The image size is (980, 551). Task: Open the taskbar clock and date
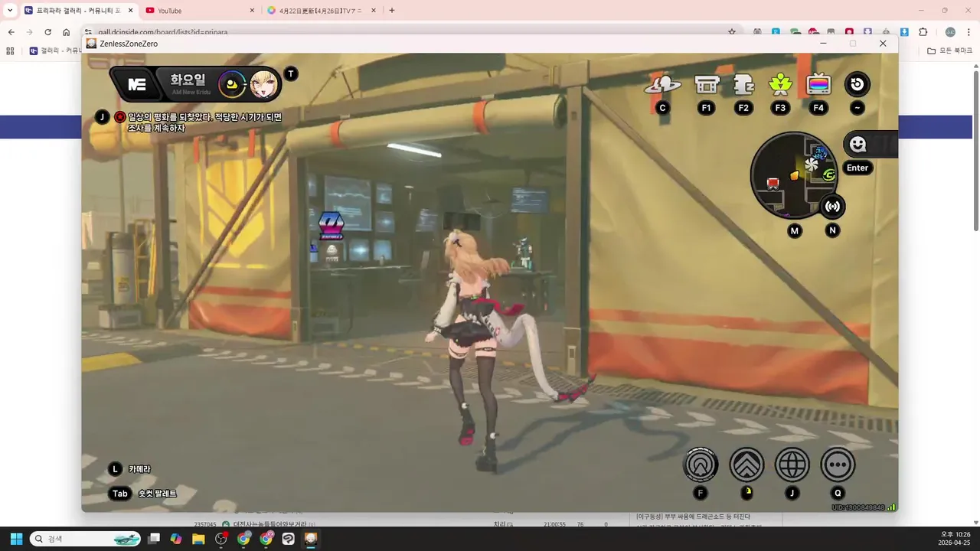coord(954,539)
